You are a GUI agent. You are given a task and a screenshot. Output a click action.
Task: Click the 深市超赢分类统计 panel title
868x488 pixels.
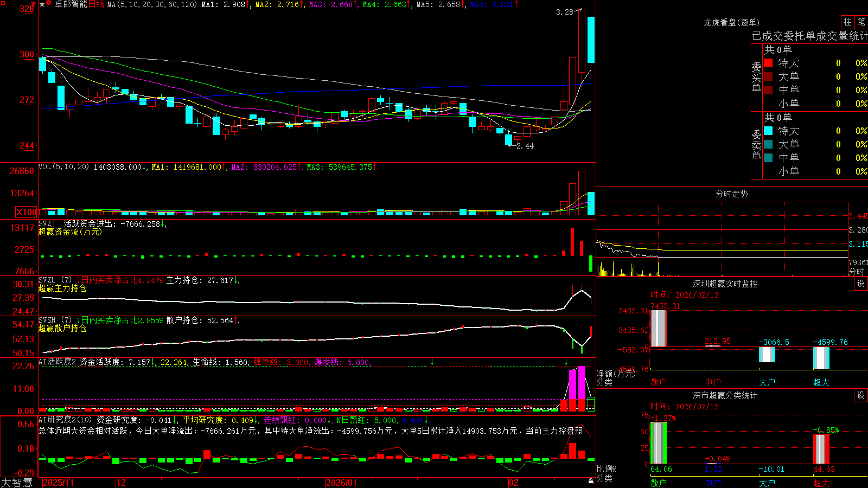tap(725, 395)
